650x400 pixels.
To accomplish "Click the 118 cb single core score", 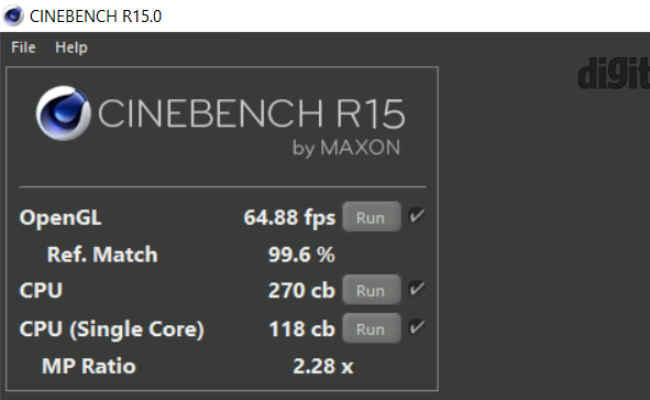I will 302,329.
